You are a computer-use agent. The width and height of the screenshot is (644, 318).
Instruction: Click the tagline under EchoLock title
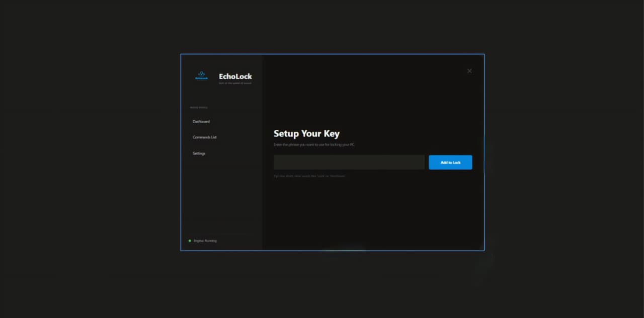click(x=235, y=83)
